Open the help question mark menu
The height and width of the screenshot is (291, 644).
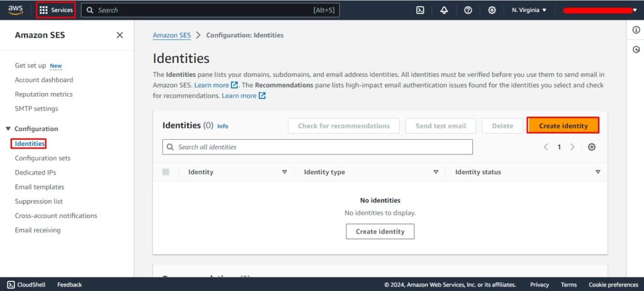point(468,10)
